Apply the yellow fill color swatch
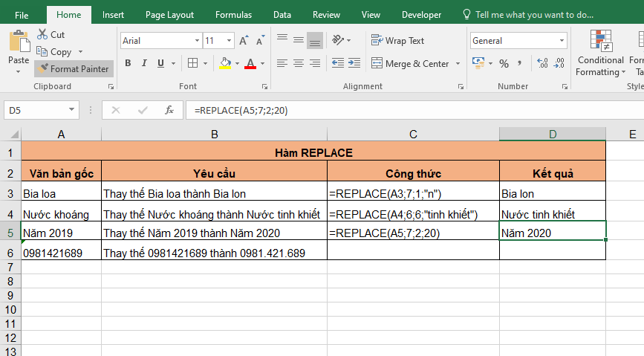644x356 pixels. [x=226, y=63]
